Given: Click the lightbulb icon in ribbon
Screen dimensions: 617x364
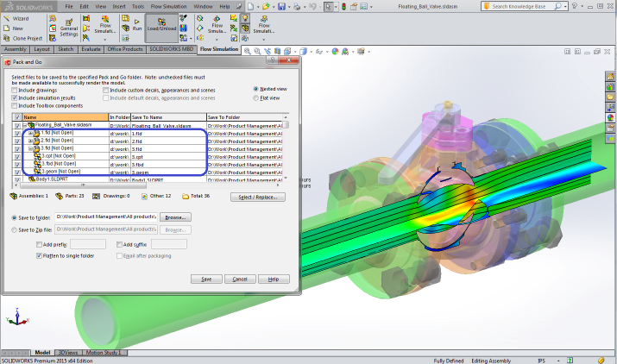Looking at the screenshot, I should click(245, 18).
